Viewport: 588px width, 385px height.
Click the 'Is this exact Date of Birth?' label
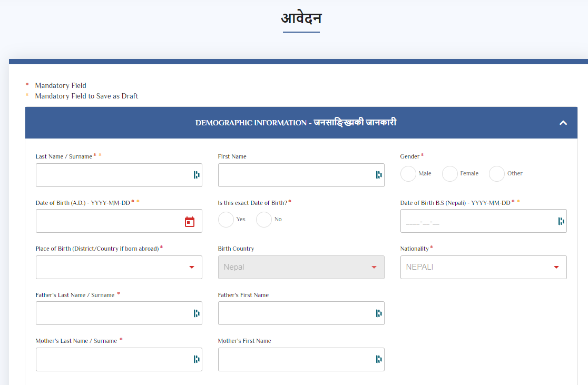click(x=252, y=203)
